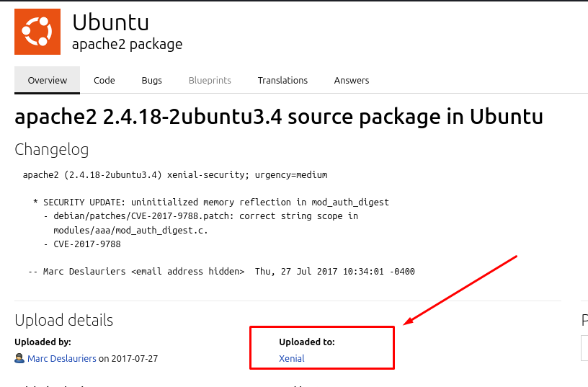Follow the Xenial series link
The width and height of the screenshot is (588, 387).
(x=292, y=358)
